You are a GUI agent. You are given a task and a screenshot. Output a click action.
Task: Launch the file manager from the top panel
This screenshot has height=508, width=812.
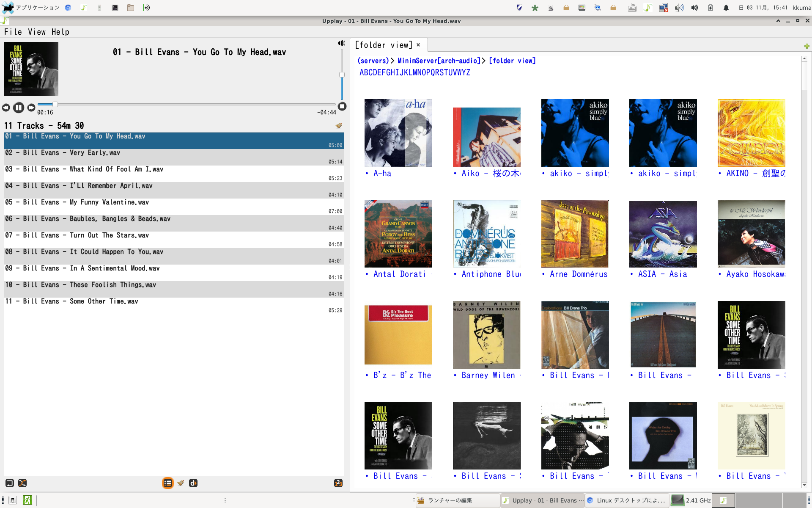(x=131, y=8)
